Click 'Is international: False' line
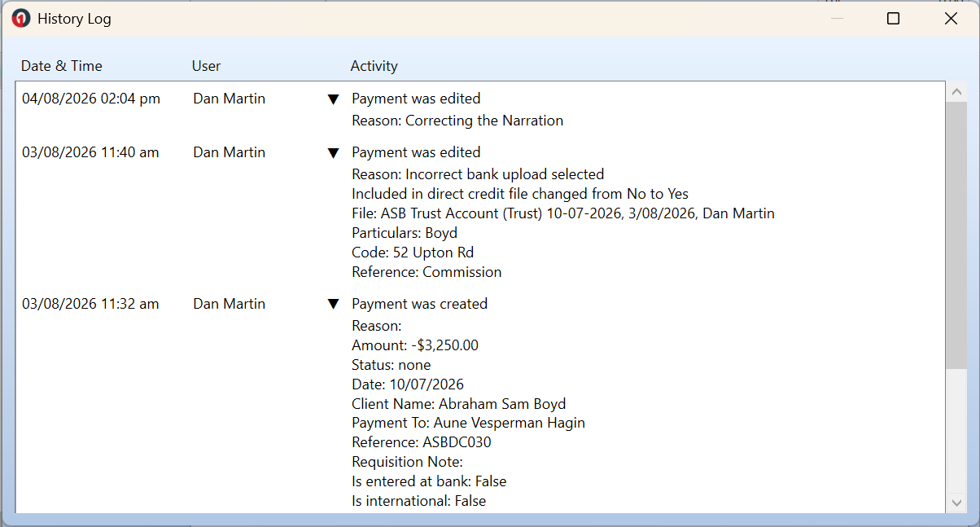Viewport: 980px width, 527px height. tap(419, 501)
